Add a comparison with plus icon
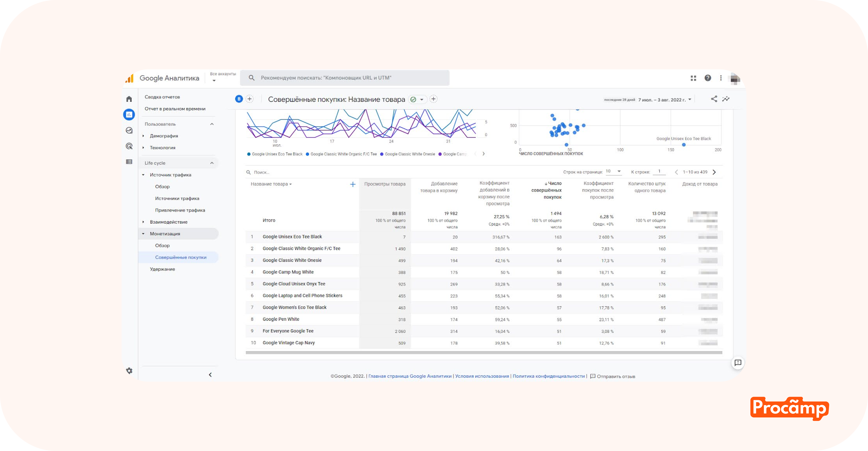This screenshot has width=868, height=451. click(250, 99)
